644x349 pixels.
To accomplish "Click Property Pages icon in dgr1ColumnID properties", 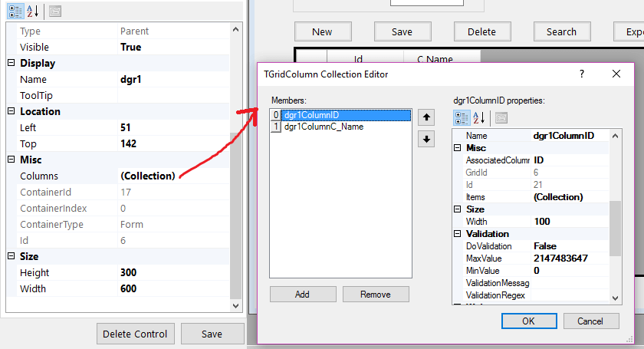I will [x=501, y=117].
